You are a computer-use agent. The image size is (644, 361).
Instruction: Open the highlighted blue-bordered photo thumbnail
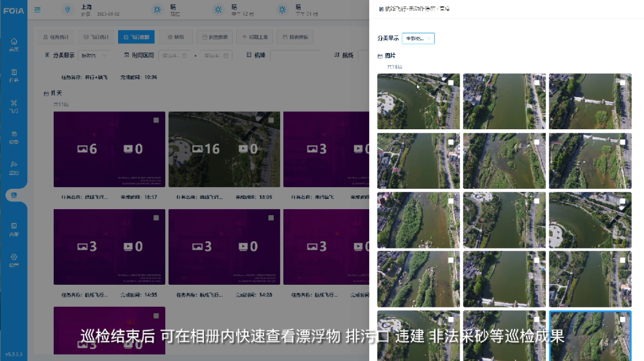tap(589, 335)
